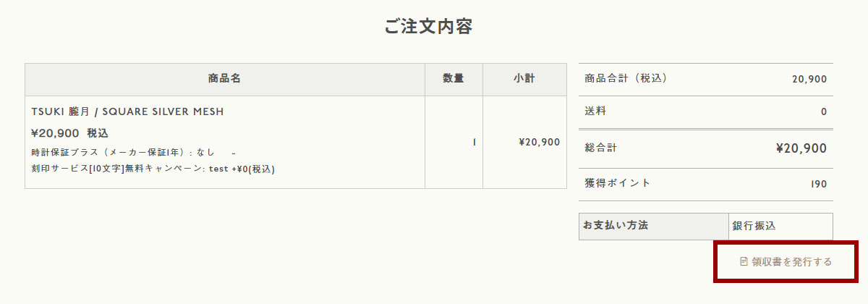Click the 刻印サービス engraving campaign line
This screenshot has height=304, width=868.
click(x=153, y=169)
